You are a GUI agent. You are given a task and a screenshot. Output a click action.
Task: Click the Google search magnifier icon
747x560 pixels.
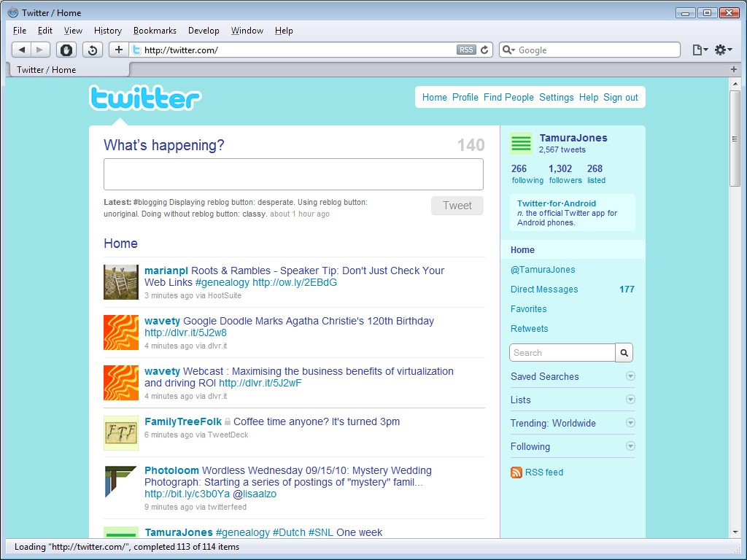508,50
